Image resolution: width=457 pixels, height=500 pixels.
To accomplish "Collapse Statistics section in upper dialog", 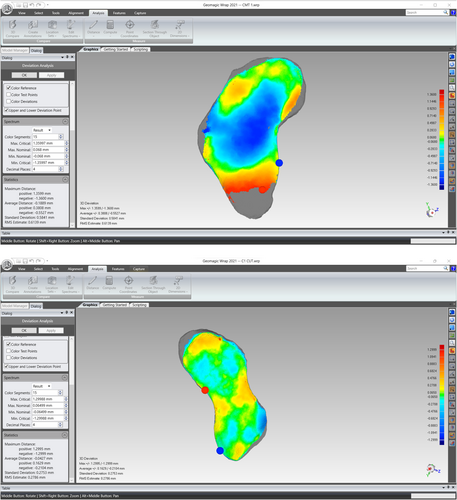I will click(x=65, y=180).
